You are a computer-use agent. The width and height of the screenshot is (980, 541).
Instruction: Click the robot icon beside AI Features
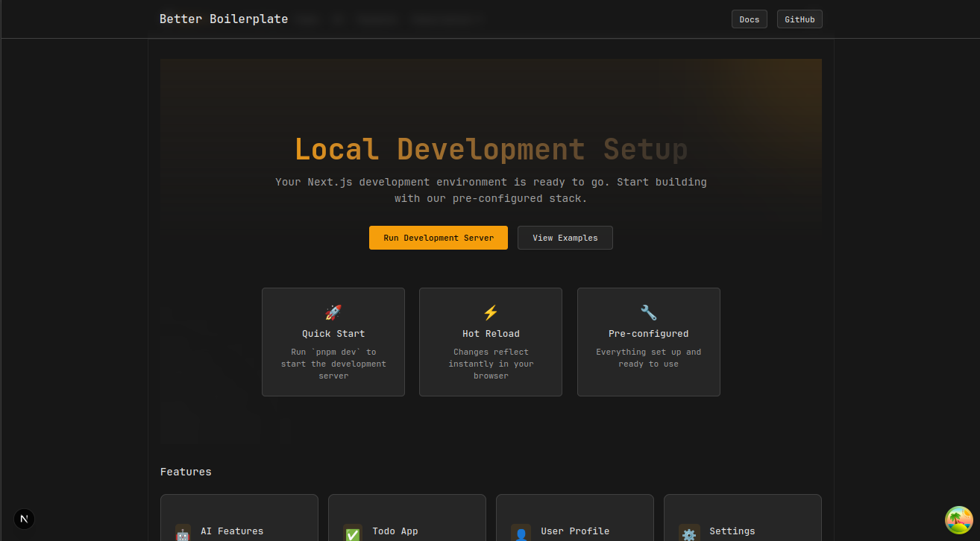click(x=183, y=534)
